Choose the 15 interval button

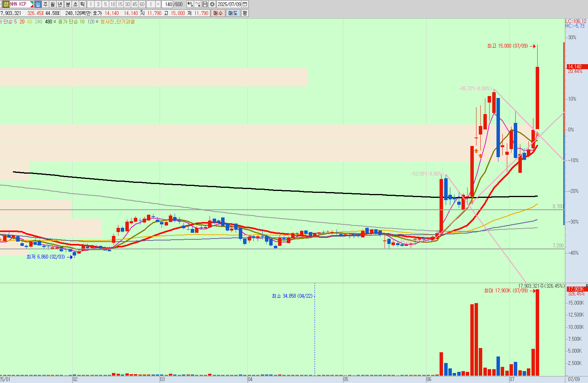point(120,4)
